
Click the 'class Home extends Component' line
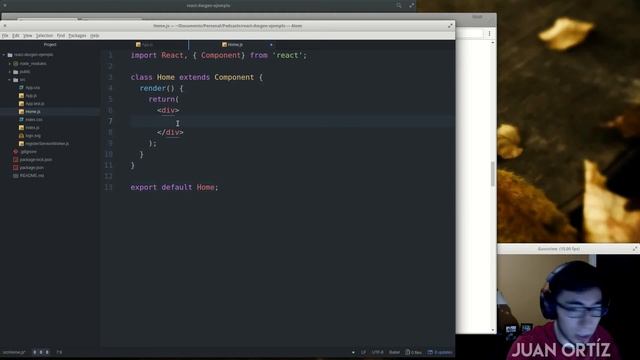click(197, 78)
